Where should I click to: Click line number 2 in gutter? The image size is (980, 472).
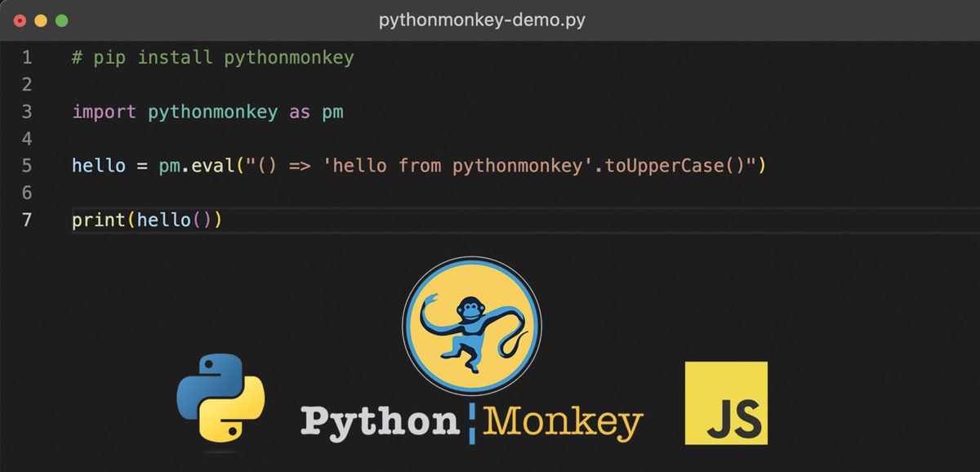pos(27,85)
